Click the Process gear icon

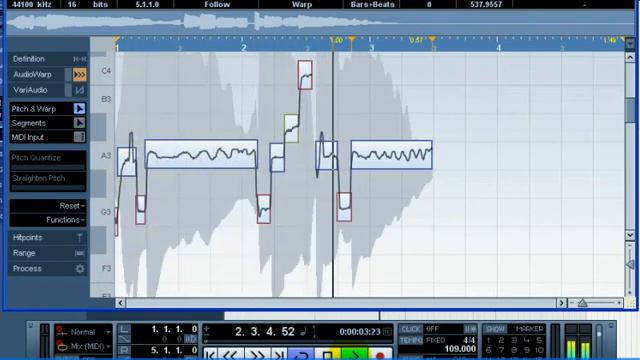pos(80,269)
